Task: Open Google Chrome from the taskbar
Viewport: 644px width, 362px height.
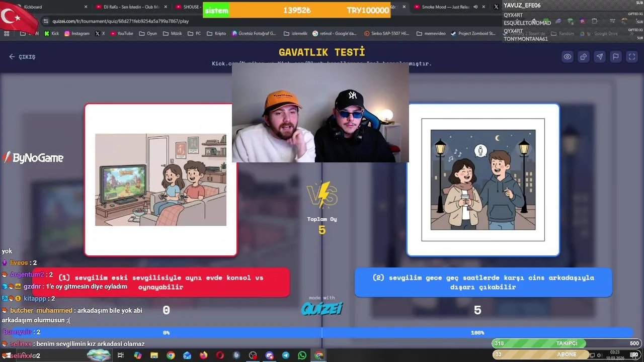Action: coord(171,355)
